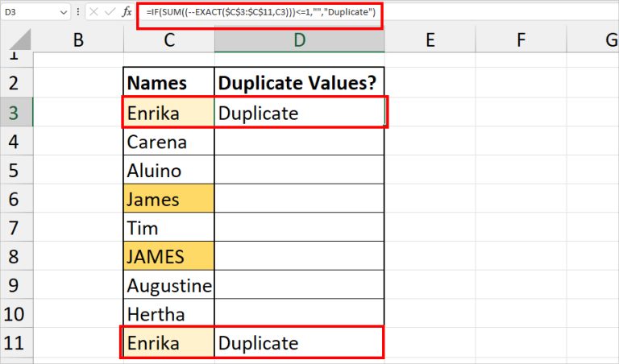Select the cell containing Hertha
The image size is (619, 364).
169,314
